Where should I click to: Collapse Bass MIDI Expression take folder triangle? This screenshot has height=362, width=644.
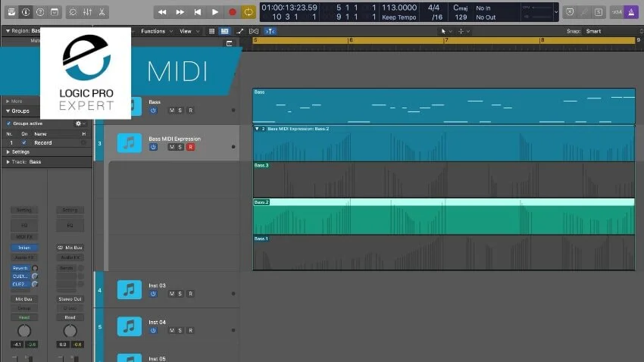[257, 129]
